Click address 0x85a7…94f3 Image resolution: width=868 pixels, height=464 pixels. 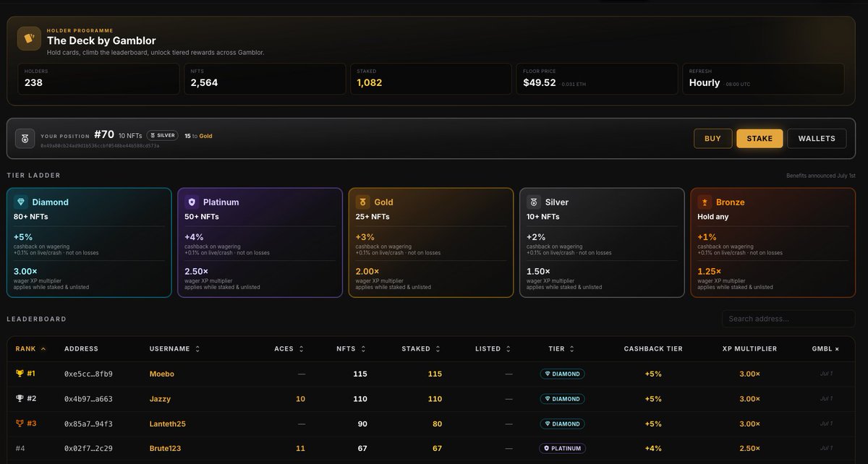[88, 424]
